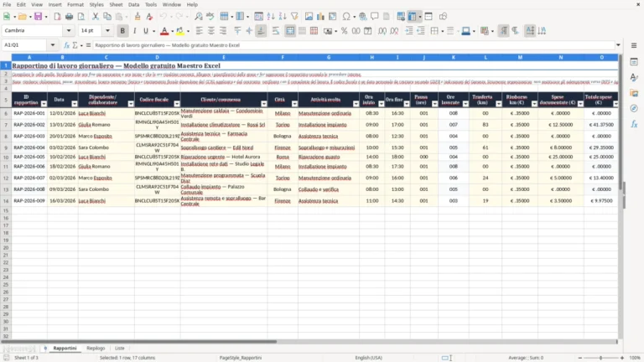This screenshot has height=362, width=644.
Task: Open the Tools menu
Action: (x=151, y=4)
